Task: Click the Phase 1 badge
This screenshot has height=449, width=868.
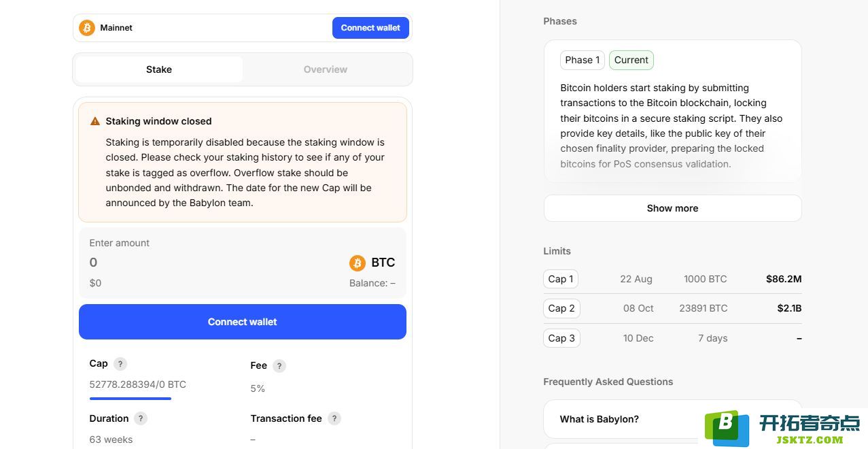Action: click(x=583, y=60)
